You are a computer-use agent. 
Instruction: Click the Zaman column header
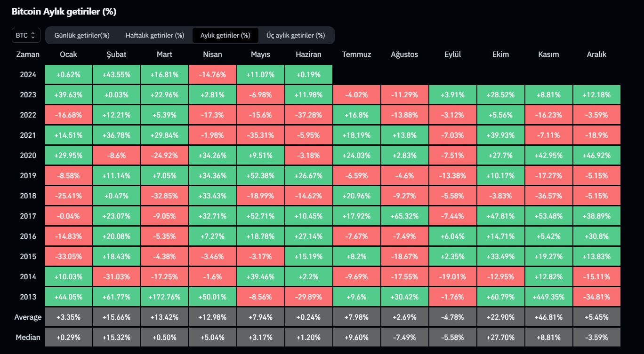pyautogui.click(x=28, y=55)
